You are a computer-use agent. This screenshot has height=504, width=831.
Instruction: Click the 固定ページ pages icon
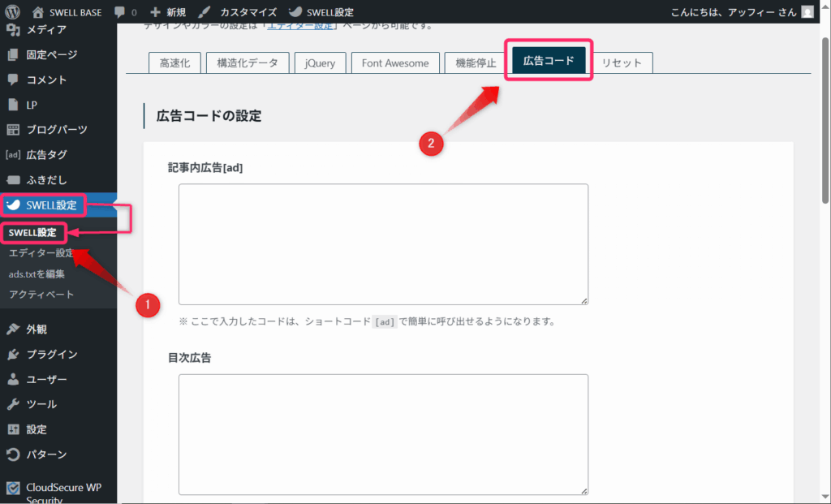click(13, 54)
